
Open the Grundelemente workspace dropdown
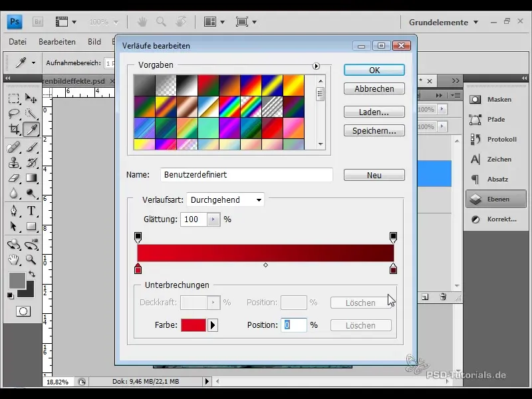point(443,23)
